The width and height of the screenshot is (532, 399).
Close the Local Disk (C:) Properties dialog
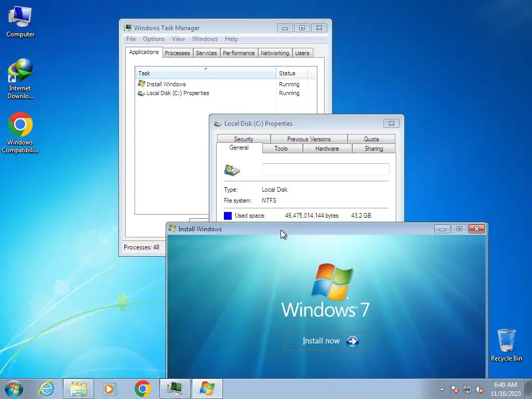pos(391,124)
